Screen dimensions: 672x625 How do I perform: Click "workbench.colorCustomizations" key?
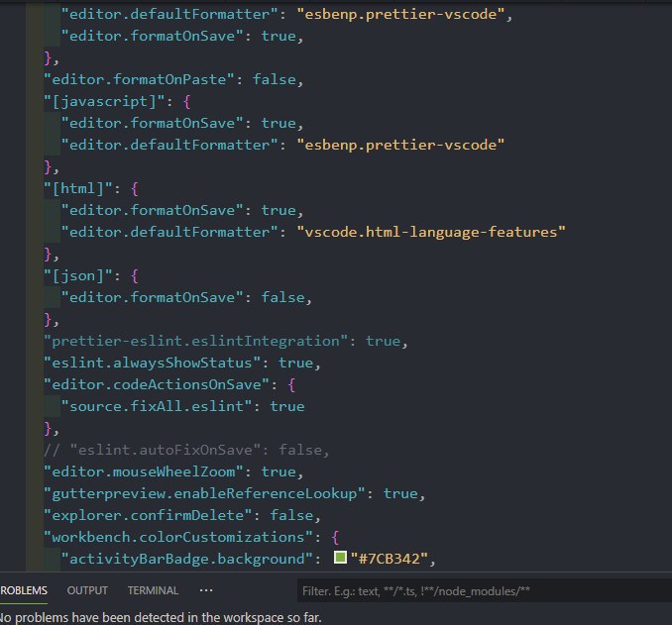177,537
